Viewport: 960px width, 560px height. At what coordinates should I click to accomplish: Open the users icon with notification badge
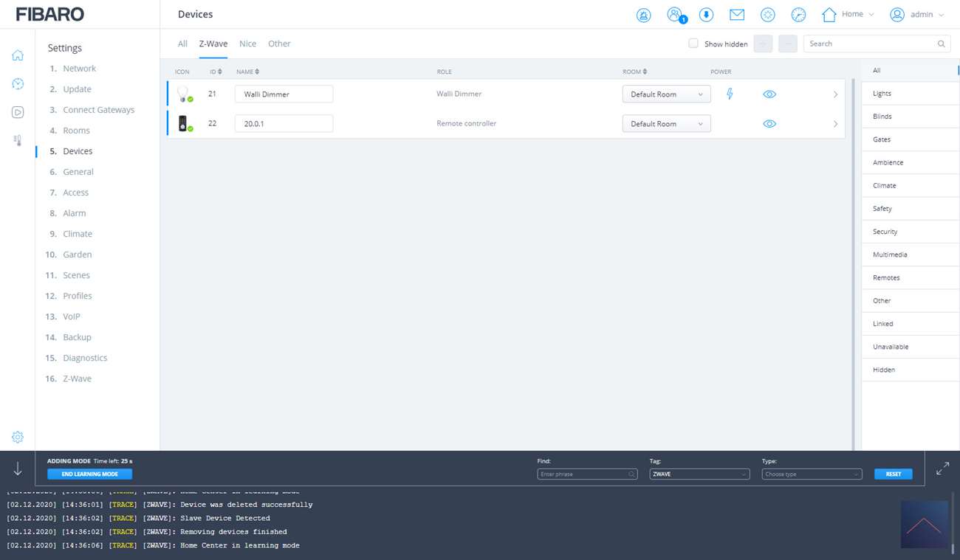click(675, 15)
